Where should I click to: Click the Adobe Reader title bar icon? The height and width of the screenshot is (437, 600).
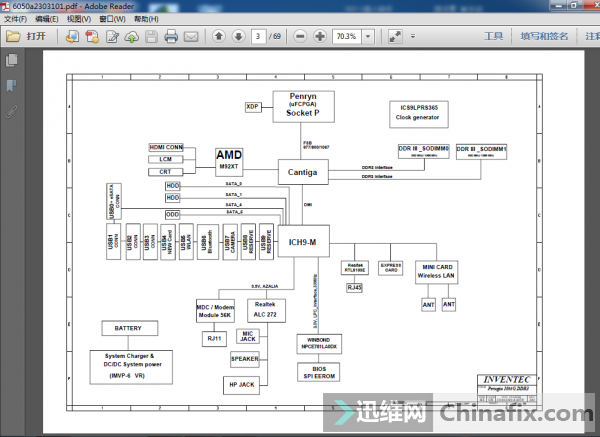click(x=5, y=6)
